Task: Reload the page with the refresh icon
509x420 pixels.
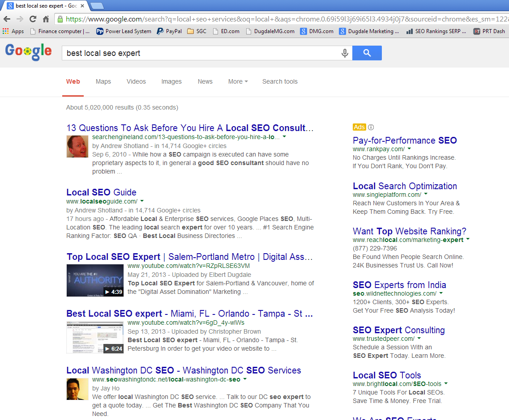Action: (33, 19)
